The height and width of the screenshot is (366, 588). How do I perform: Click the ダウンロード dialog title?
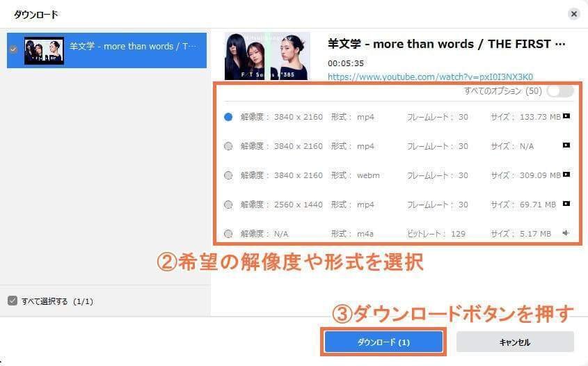36,15
